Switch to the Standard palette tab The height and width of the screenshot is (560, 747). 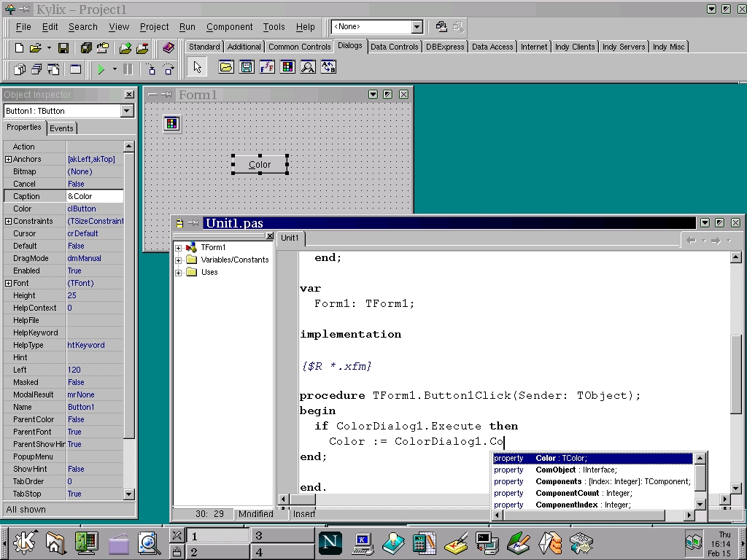tap(204, 47)
